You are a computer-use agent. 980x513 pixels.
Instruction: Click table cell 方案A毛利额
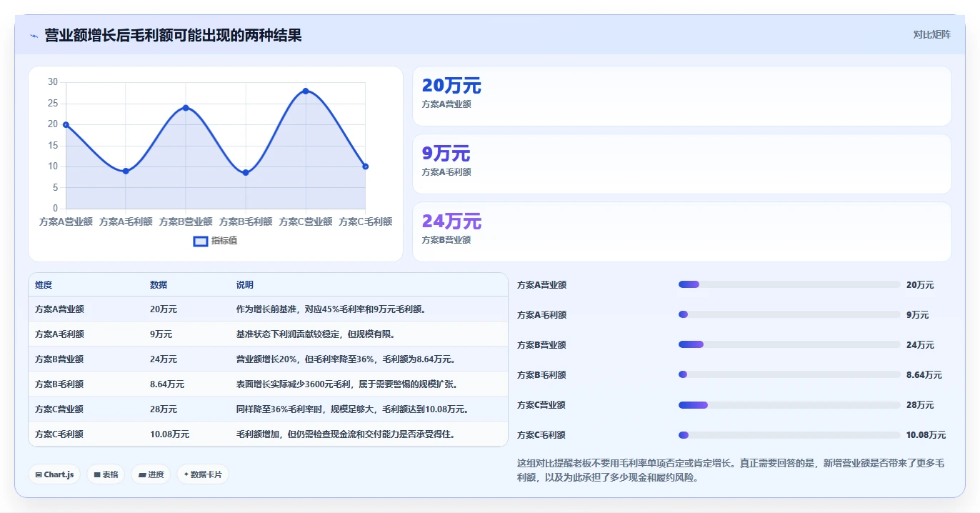coord(59,334)
